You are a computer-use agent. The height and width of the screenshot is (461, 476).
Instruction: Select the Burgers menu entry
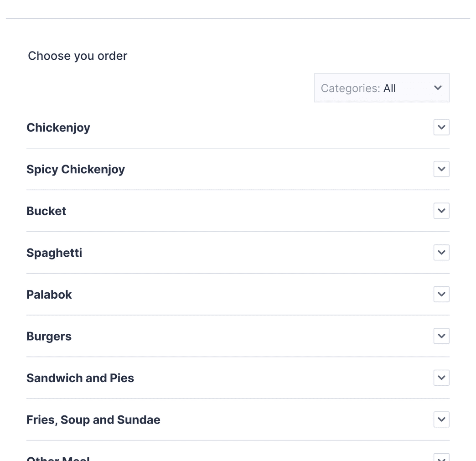[x=49, y=336]
